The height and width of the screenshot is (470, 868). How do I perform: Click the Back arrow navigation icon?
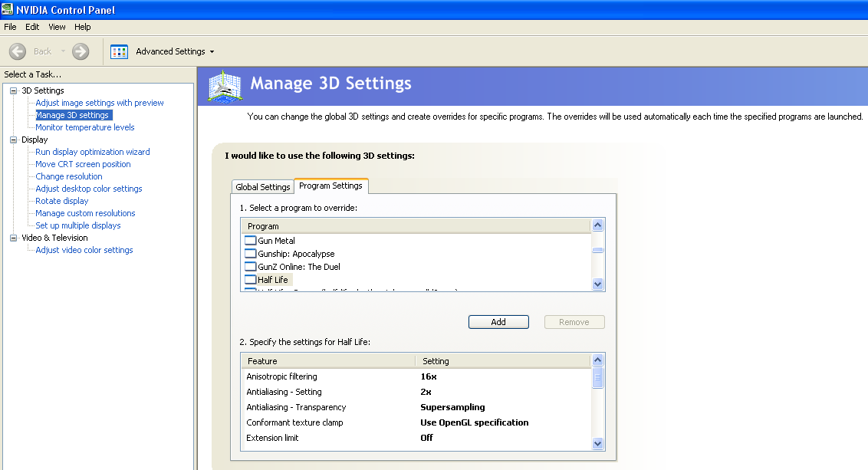(x=18, y=51)
